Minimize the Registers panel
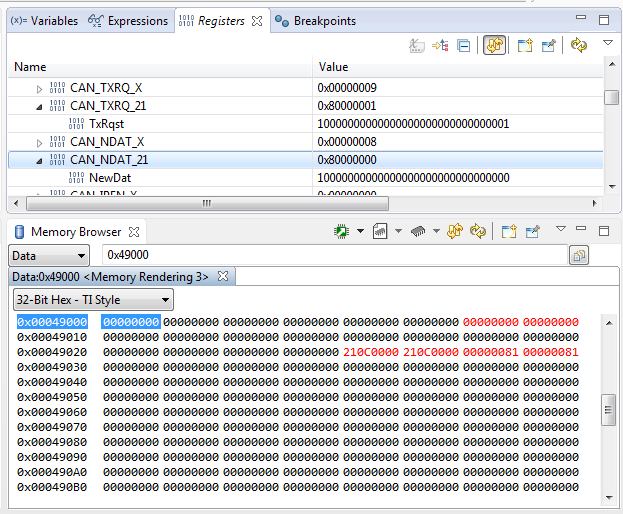The height and width of the screenshot is (514, 623). click(581, 17)
